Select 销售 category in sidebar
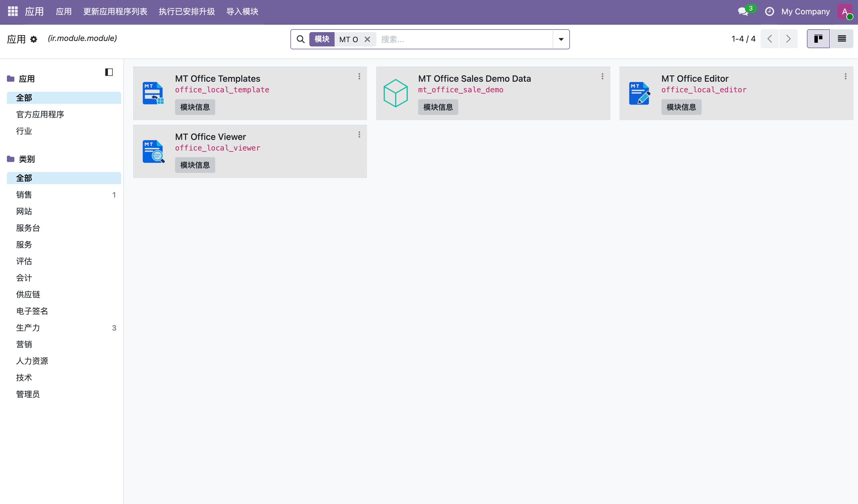This screenshot has height=504, width=858. tap(64, 195)
